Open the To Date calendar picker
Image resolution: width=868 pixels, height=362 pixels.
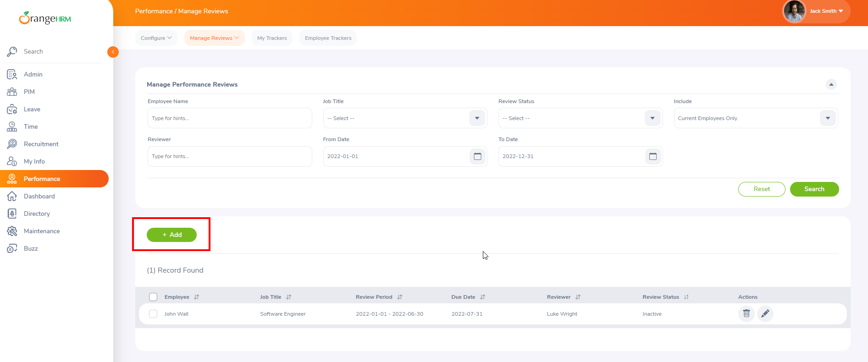pyautogui.click(x=653, y=156)
